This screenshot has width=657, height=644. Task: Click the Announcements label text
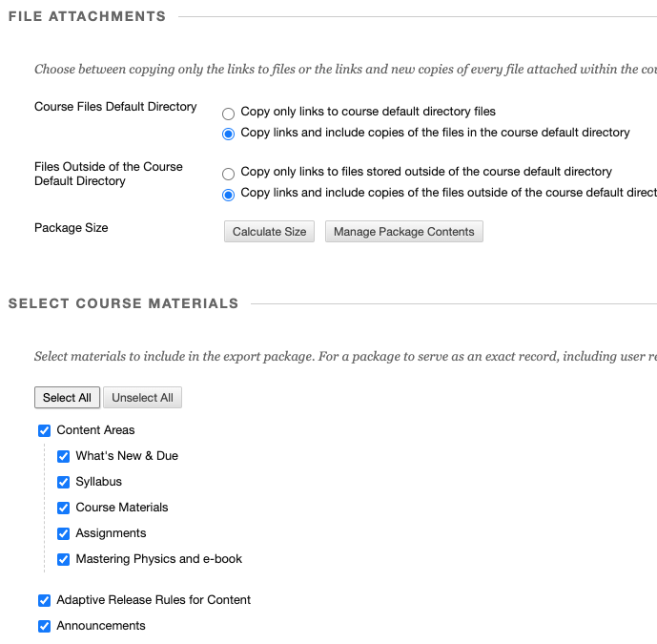(x=101, y=626)
